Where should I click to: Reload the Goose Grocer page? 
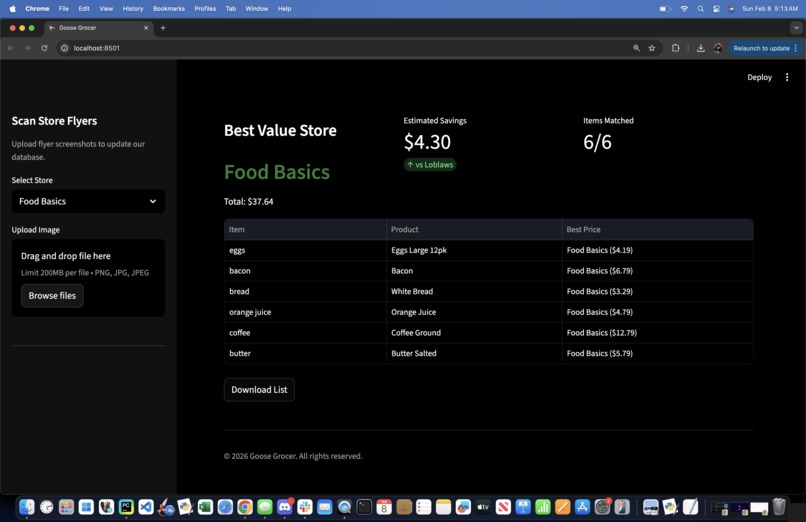tap(44, 48)
